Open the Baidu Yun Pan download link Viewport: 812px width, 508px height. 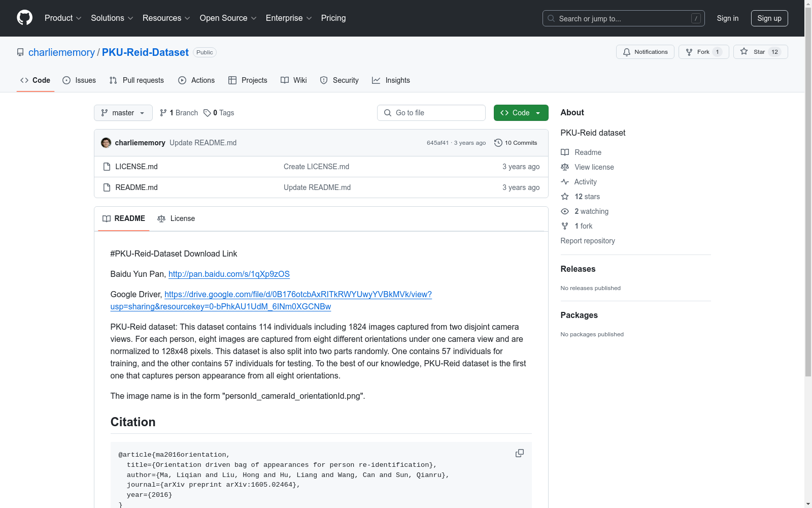click(229, 274)
